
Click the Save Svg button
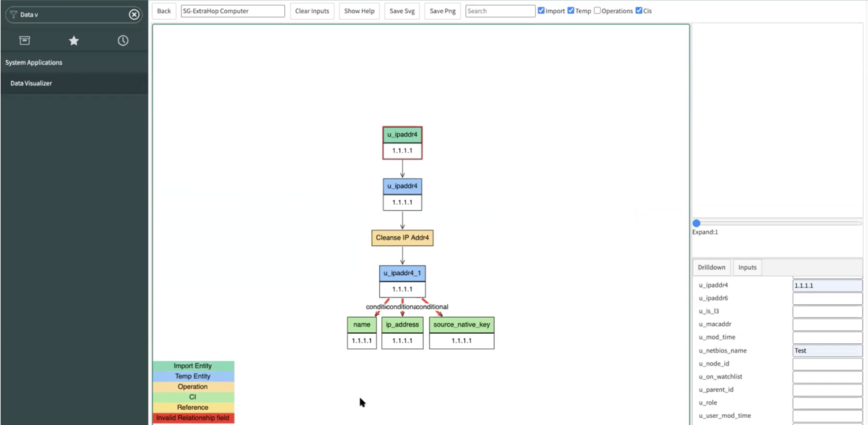pos(402,11)
